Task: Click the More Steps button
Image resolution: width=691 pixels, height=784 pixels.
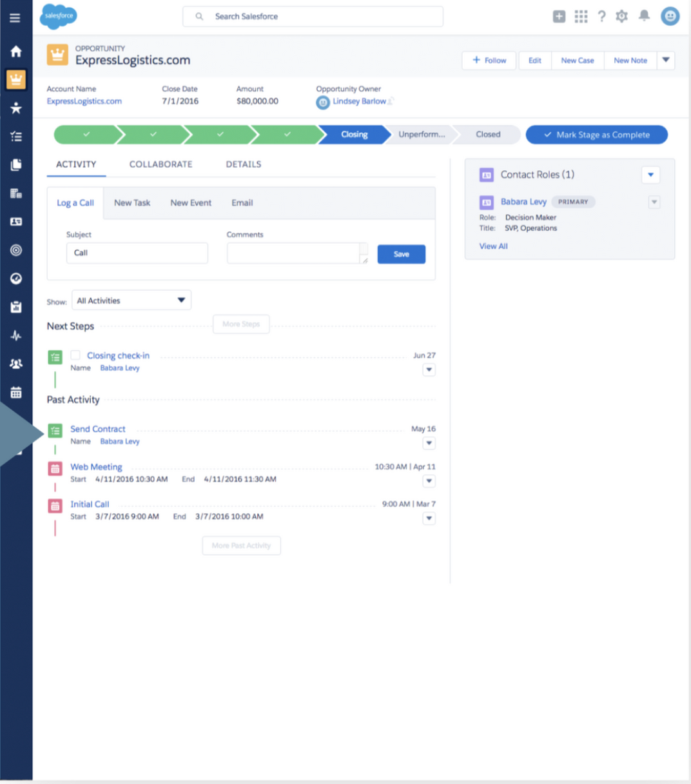Action: (241, 324)
